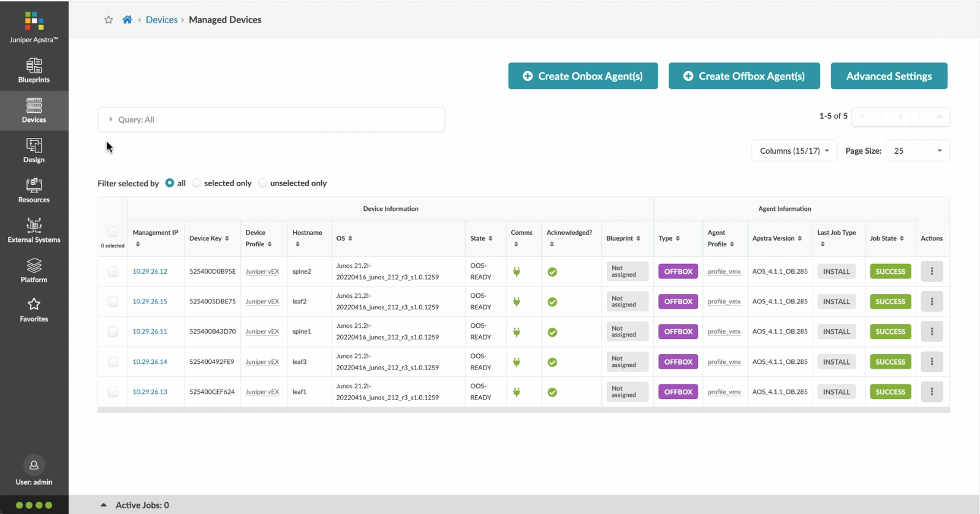
Task: Open the Columns (15/17) dropdown
Action: click(x=794, y=151)
